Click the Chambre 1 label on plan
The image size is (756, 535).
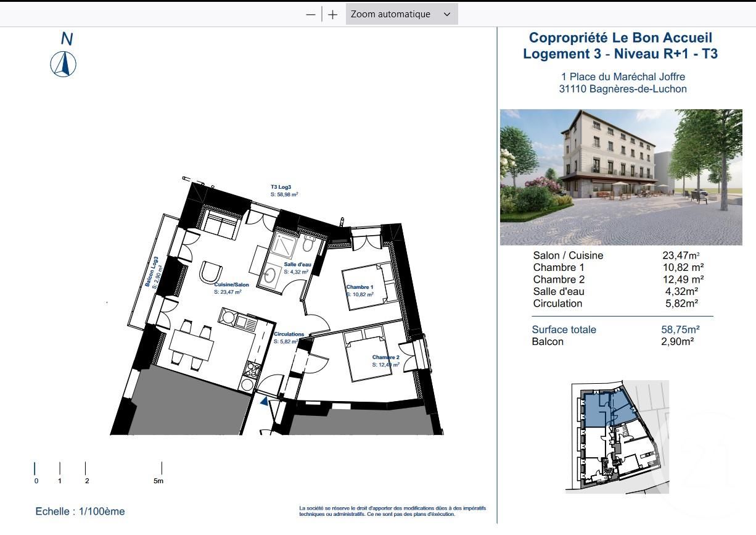pos(360,287)
